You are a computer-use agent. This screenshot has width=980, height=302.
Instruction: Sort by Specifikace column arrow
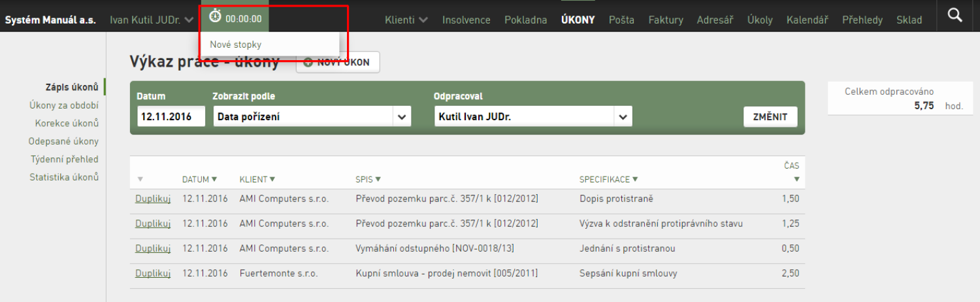coord(635,179)
